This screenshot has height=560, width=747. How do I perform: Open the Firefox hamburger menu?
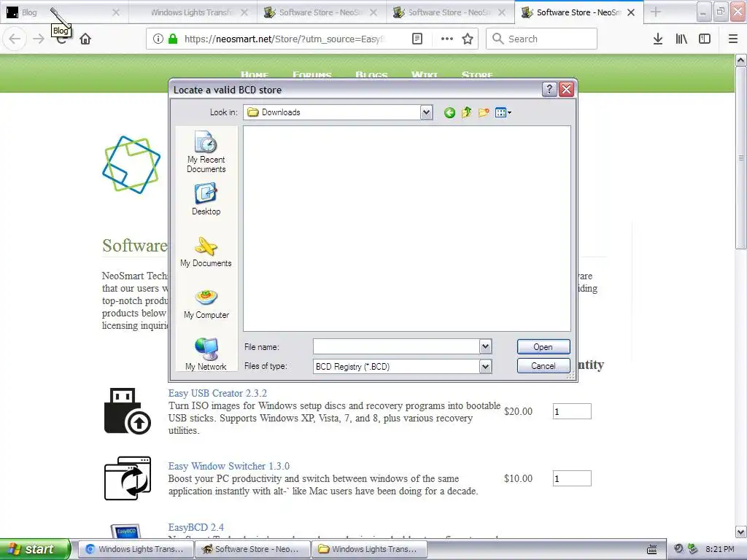point(733,39)
